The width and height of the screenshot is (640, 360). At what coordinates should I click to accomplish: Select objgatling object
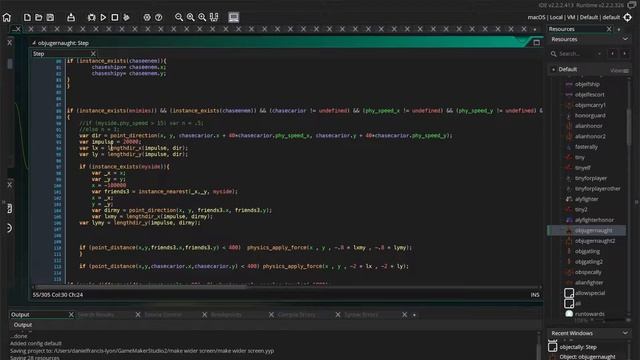pyautogui.click(x=587, y=251)
